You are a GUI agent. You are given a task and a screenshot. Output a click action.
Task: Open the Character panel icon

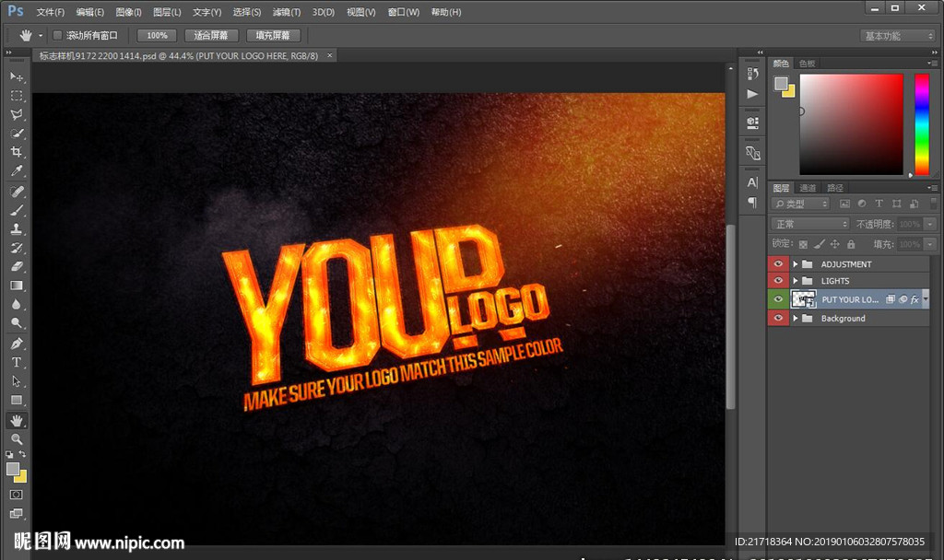(x=752, y=183)
